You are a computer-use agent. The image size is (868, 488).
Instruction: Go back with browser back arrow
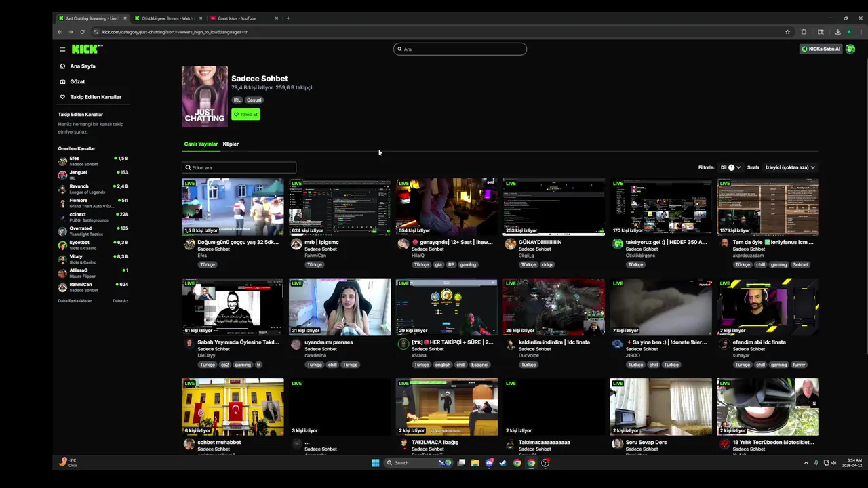60,32
